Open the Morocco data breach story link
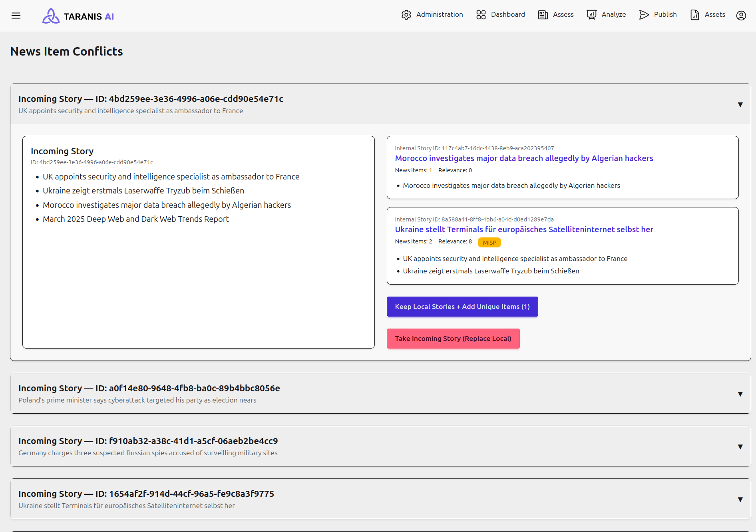 pos(524,158)
